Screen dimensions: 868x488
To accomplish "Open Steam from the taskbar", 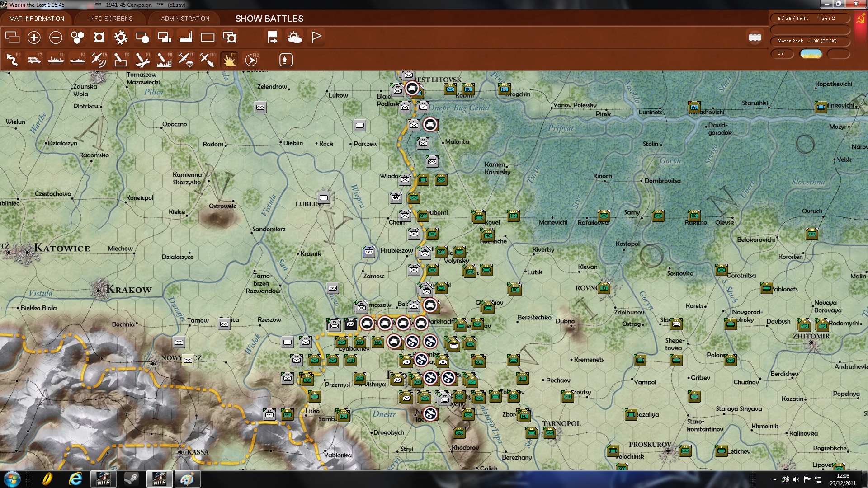I will (x=131, y=479).
